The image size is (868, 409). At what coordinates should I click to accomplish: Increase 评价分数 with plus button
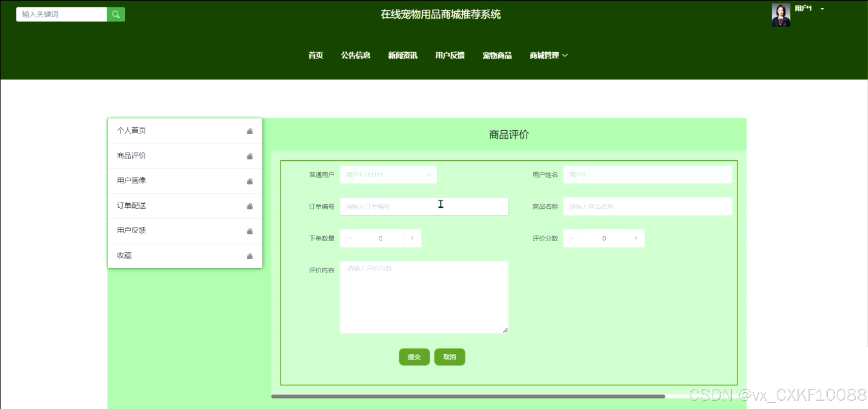pos(636,238)
